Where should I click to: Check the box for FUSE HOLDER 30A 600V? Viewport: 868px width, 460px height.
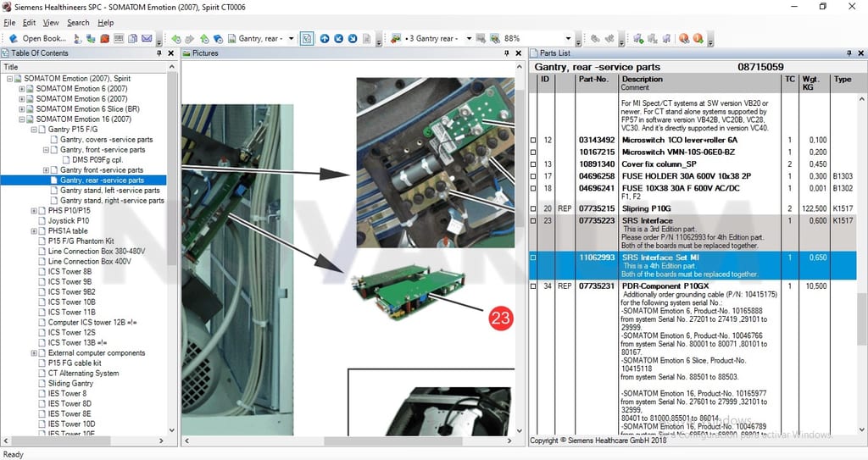533,176
